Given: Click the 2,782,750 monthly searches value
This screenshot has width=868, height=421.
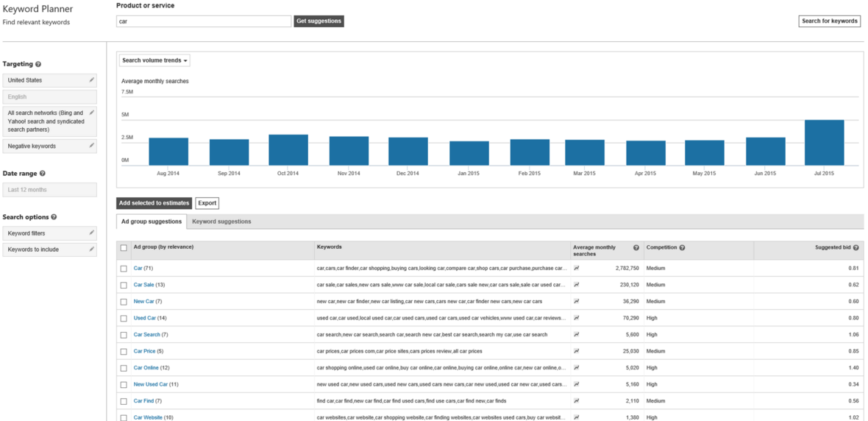Looking at the screenshot, I should tap(627, 268).
